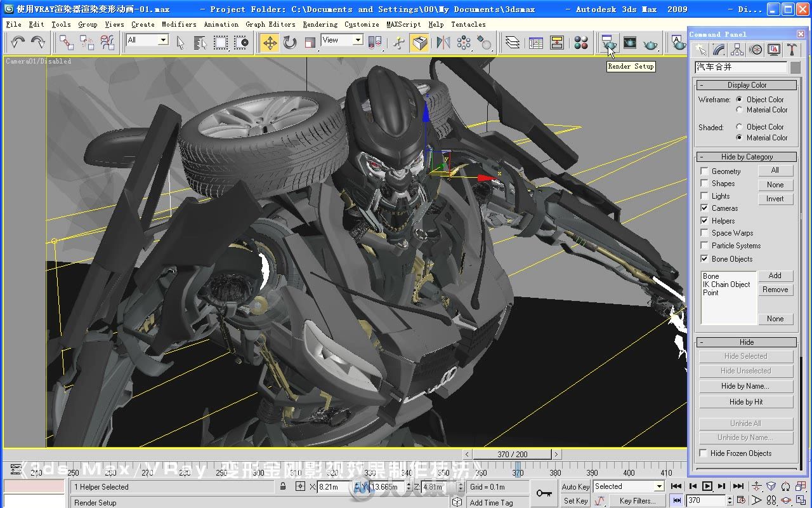The height and width of the screenshot is (508, 812).
Task: Toggle the 3D Snaps cube icon
Action: (x=419, y=43)
